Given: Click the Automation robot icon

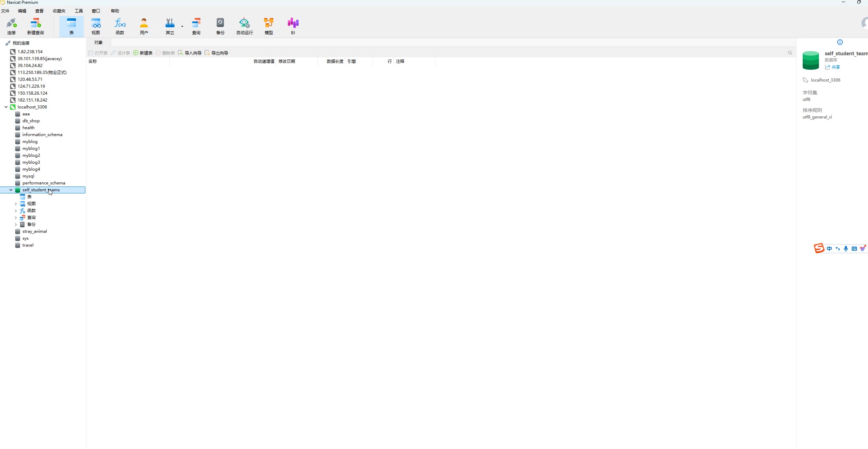Looking at the screenshot, I should click(244, 26).
